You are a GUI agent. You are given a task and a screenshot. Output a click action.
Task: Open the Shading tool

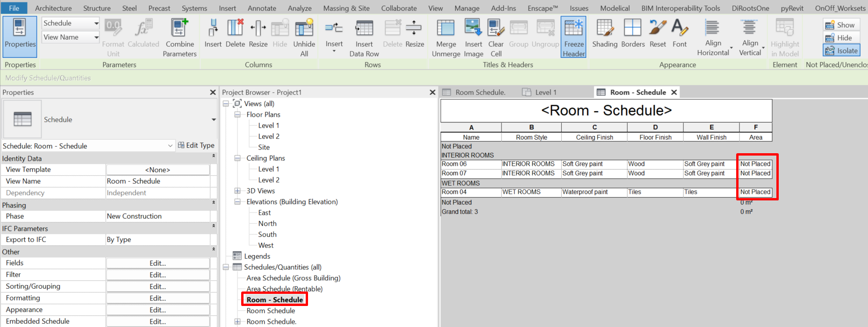[605, 34]
